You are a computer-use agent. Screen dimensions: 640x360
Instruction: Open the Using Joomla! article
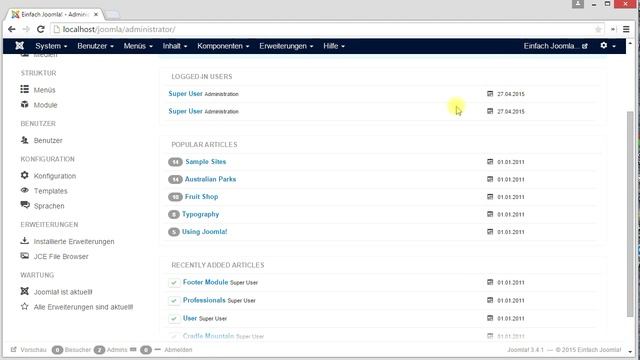pos(204,232)
